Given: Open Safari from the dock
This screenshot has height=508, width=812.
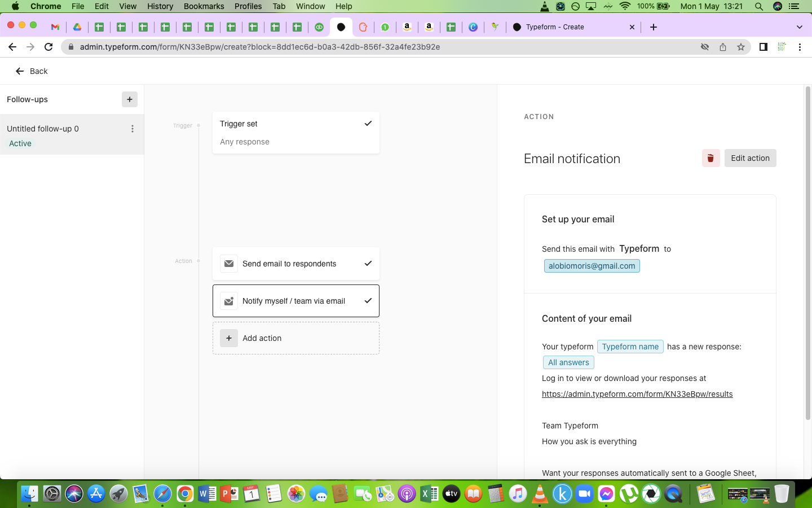Looking at the screenshot, I should pyautogui.click(x=163, y=494).
